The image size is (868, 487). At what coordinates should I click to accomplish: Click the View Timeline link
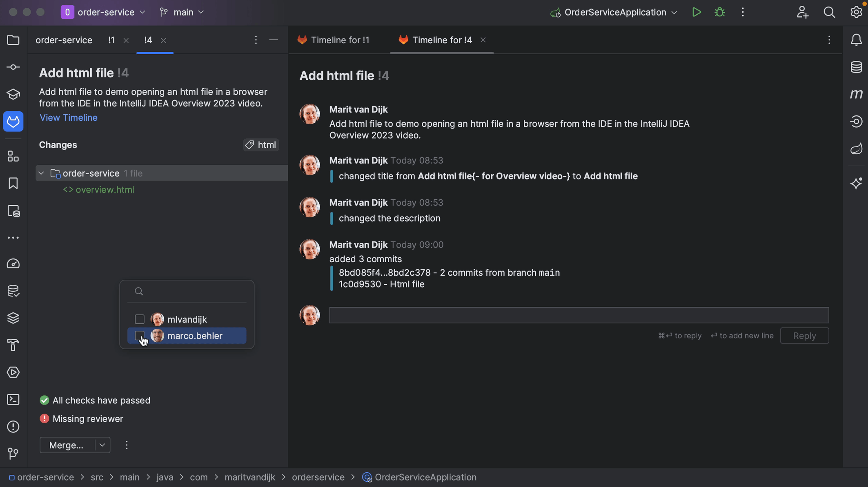point(69,117)
